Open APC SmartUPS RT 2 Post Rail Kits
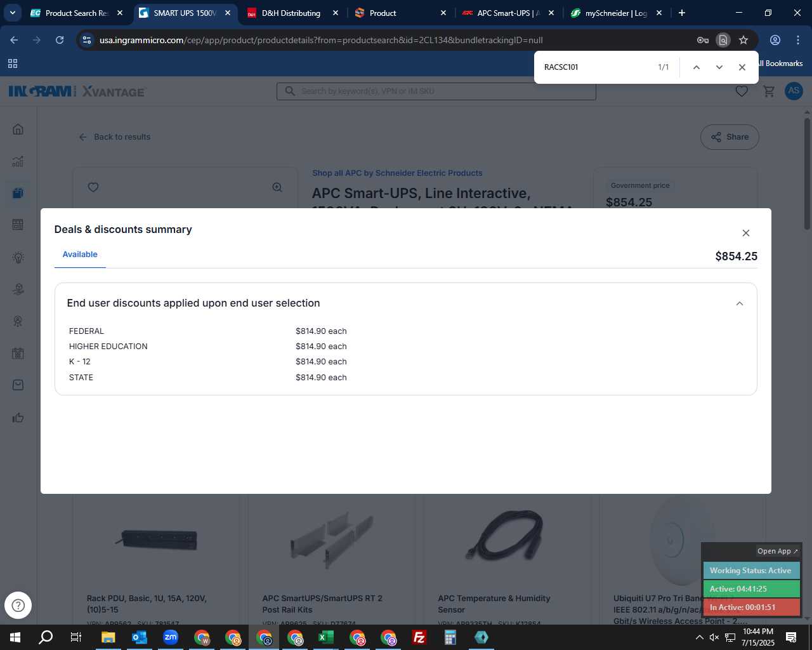 pos(322,604)
